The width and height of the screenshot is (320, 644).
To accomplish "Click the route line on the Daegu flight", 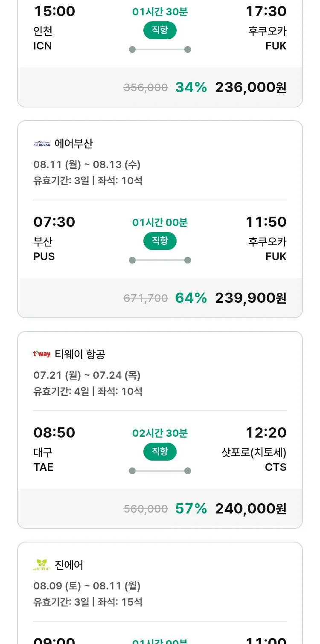I will [160, 471].
